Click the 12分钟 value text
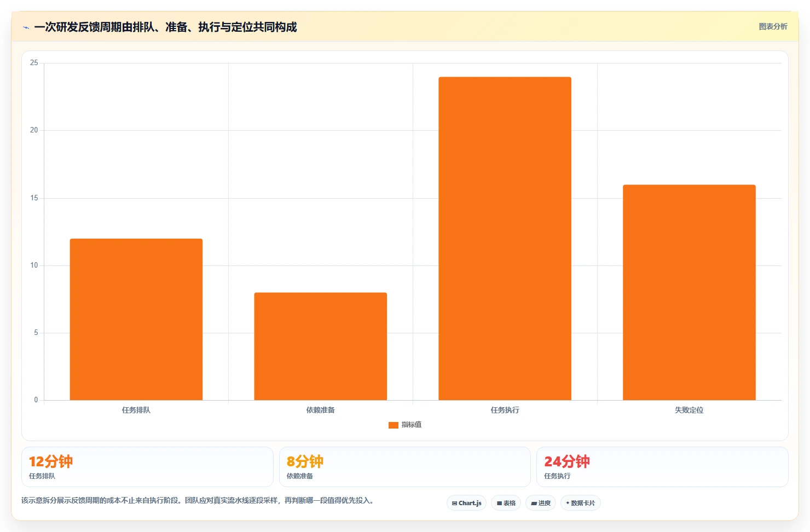The height and width of the screenshot is (532, 810). point(51,461)
